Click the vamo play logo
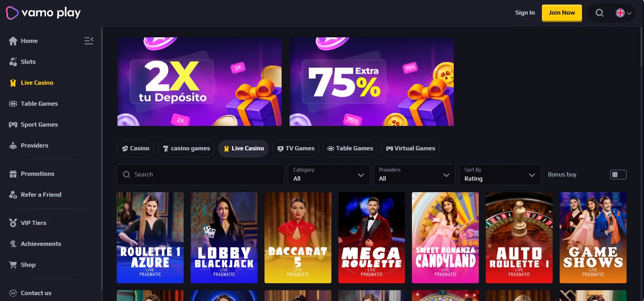The height and width of the screenshot is (301, 644). pyautogui.click(x=43, y=13)
